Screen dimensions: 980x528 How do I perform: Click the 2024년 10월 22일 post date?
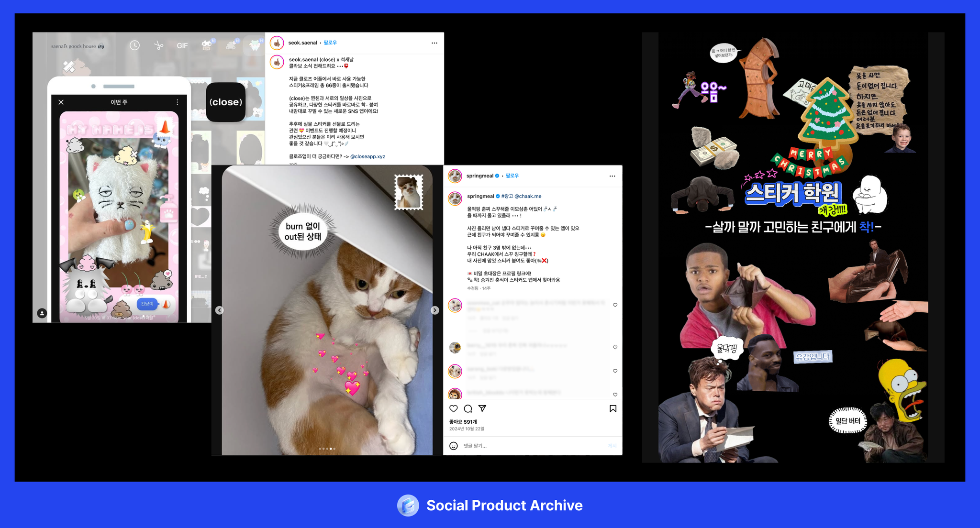tap(467, 429)
